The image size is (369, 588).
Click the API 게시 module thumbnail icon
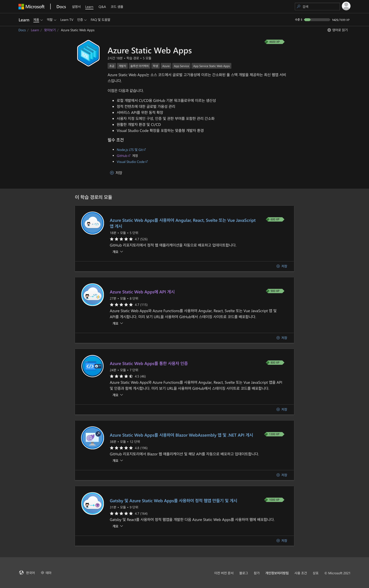tap(92, 295)
